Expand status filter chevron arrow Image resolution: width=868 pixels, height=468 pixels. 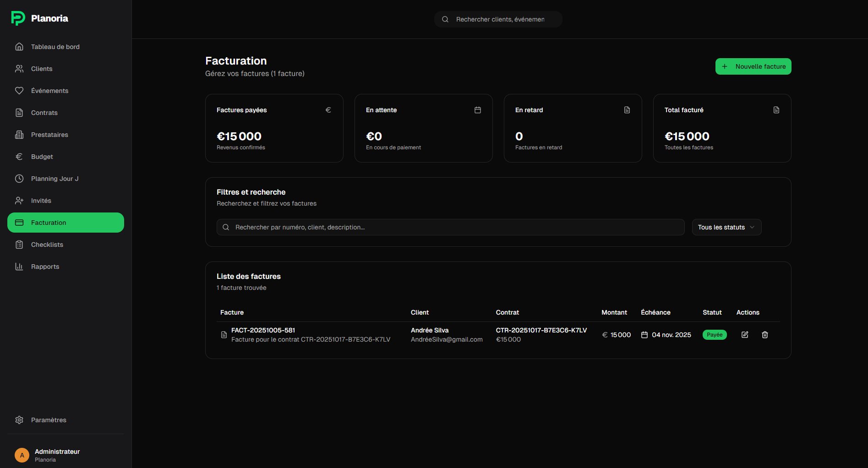(752, 227)
